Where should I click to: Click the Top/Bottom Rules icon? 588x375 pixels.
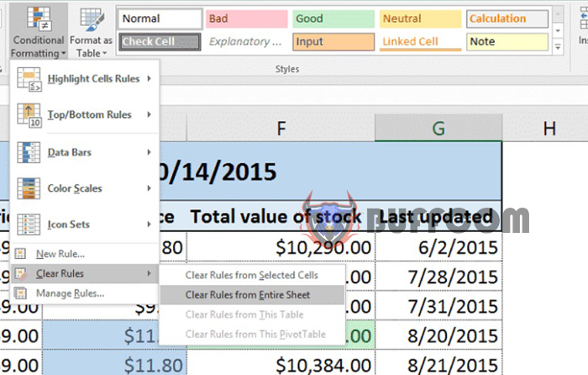(x=29, y=115)
